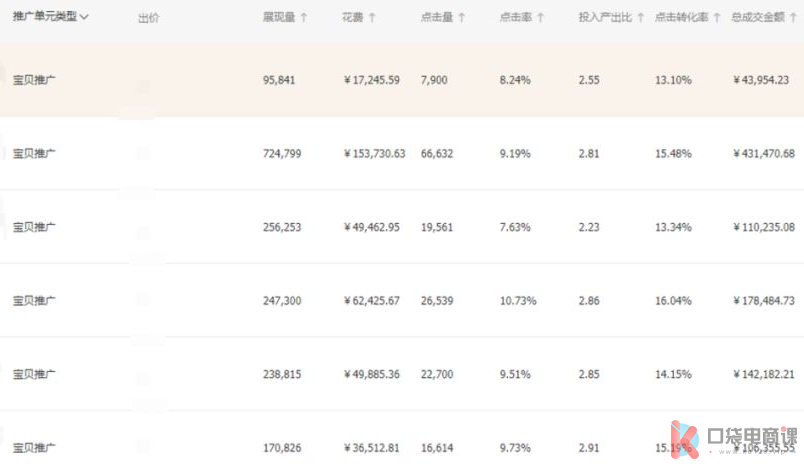This screenshot has height=464, width=804.
Task: Click the 22,700 clicks cell
Action: pyautogui.click(x=437, y=375)
